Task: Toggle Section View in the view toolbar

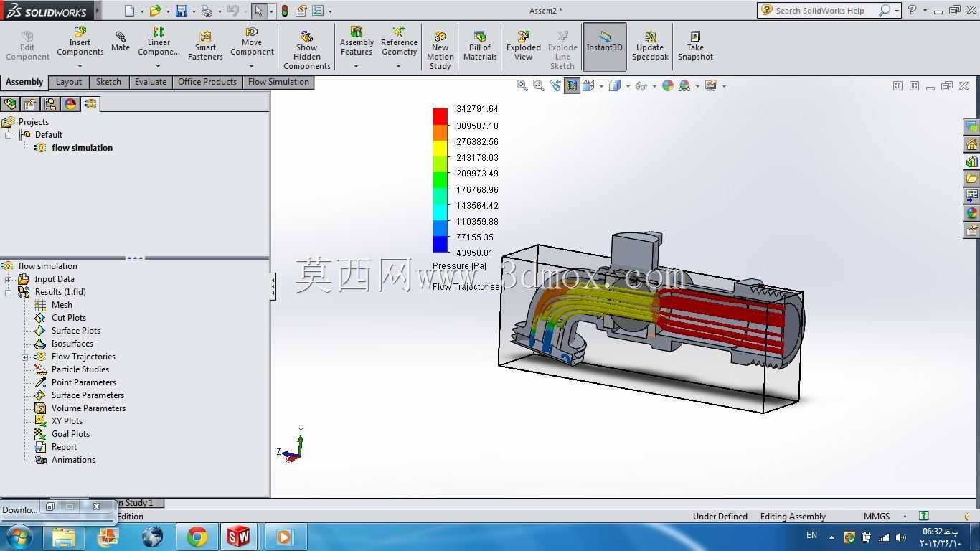Action: click(572, 85)
